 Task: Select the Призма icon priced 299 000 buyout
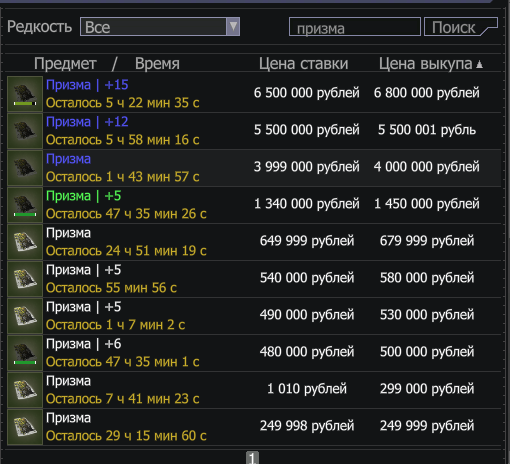[25, 390]
